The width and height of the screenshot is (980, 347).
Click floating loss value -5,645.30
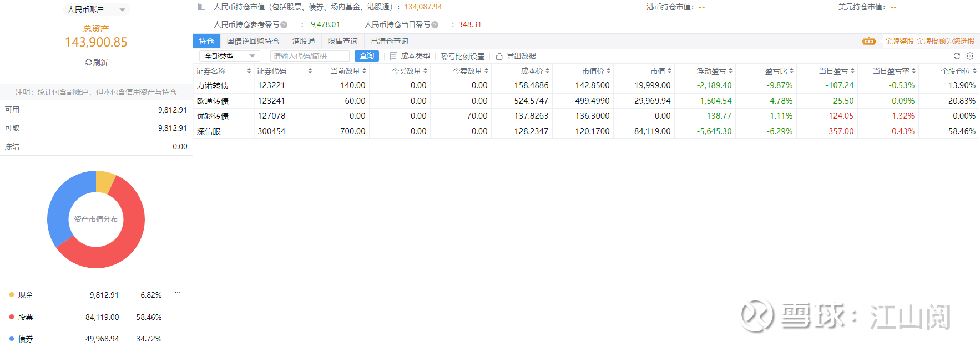click(714, 131)
